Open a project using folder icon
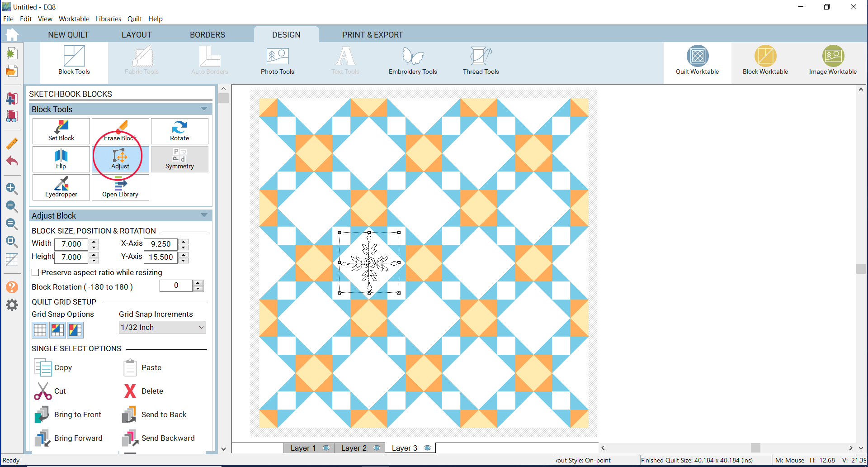The width and height of the screenshot is (868, 467). point(12,71)
